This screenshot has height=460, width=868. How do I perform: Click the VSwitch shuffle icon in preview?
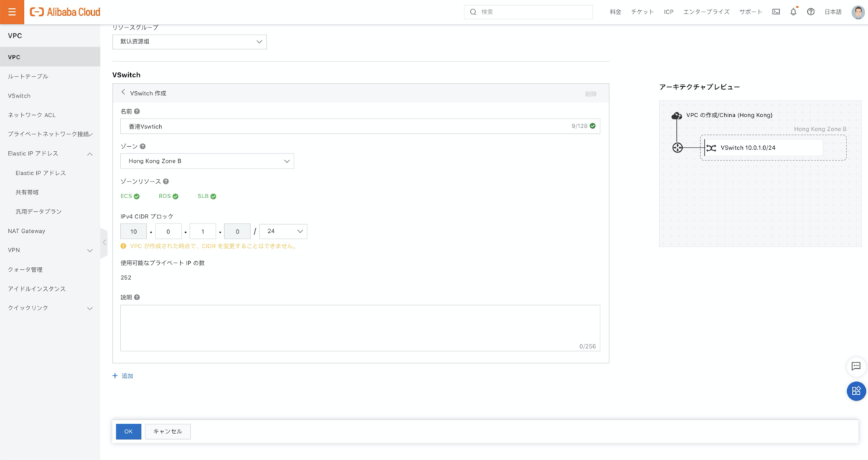(712, 148)
